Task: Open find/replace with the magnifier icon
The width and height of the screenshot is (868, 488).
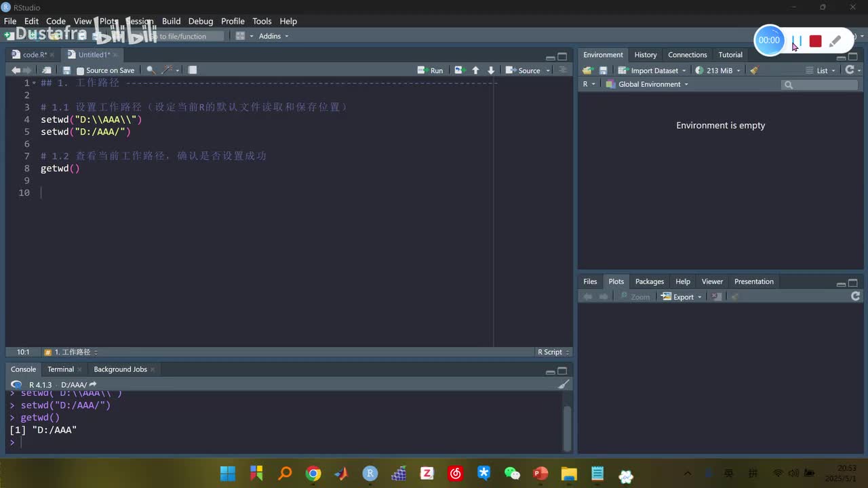Action: tap(151, 70)
